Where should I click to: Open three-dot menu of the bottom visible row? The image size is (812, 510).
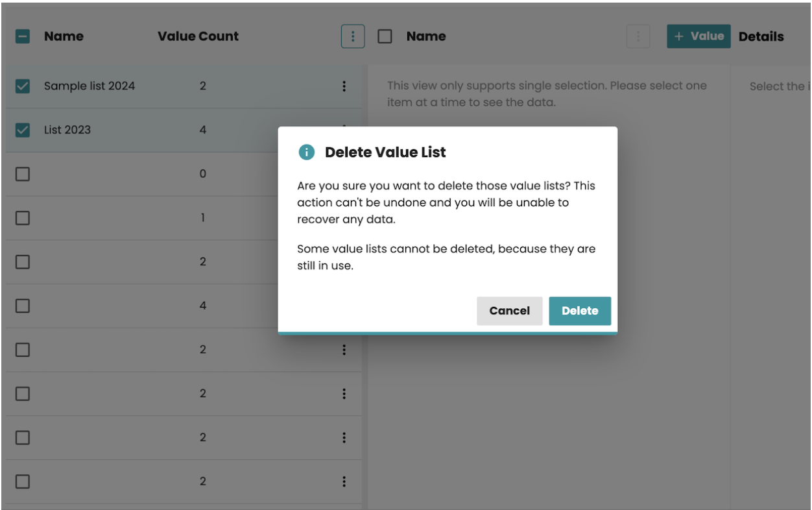[x=344, y=481]
